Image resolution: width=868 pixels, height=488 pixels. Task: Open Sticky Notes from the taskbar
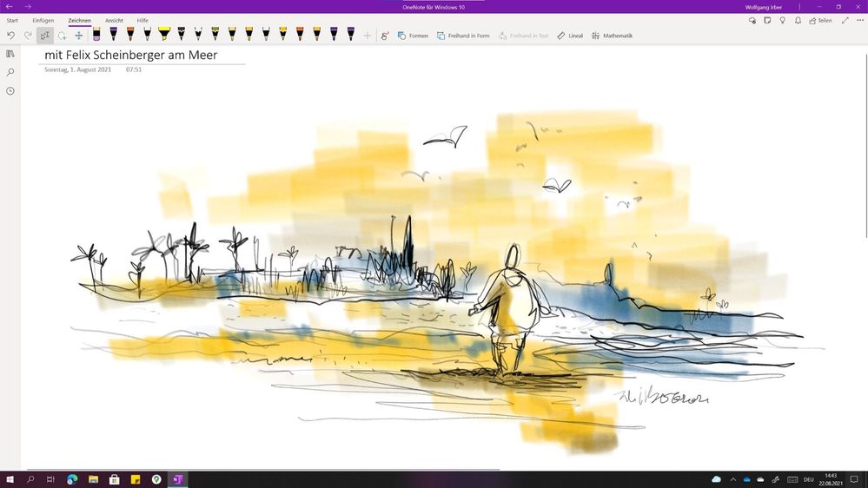[x=135, y=479]
